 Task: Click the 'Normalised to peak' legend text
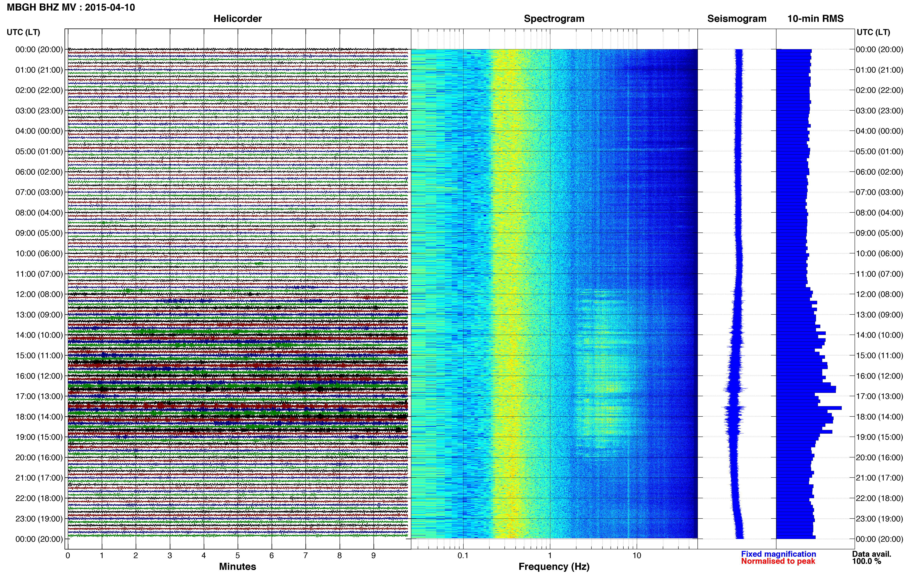coord(778,561)
